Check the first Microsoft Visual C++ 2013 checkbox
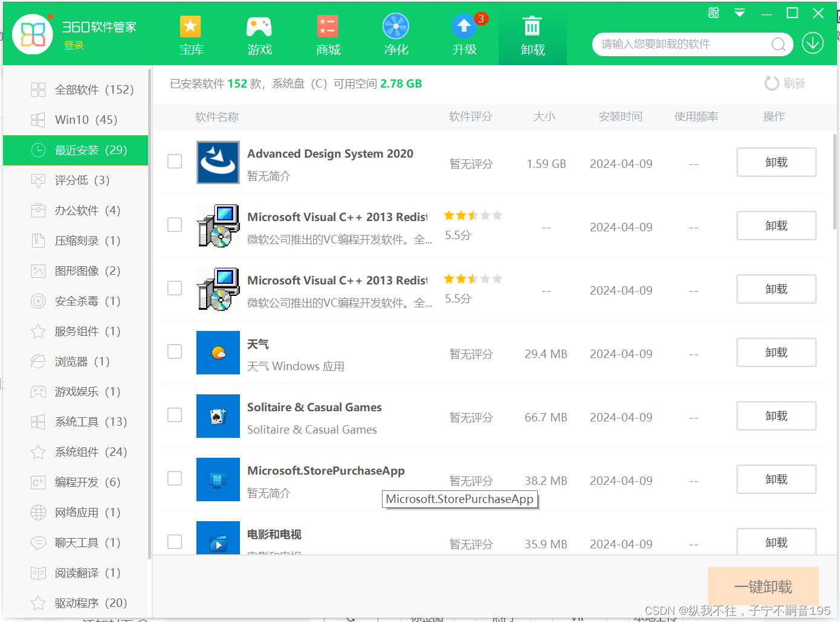This screenshot has width=840, height=622. [x=175, y=225]
